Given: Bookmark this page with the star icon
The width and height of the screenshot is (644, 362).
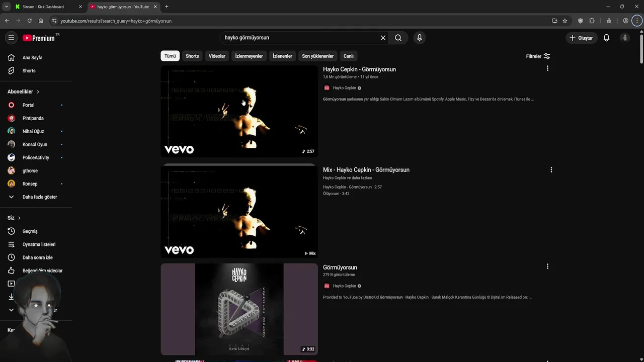Looking at the screenshot, I should coord(565,21).
